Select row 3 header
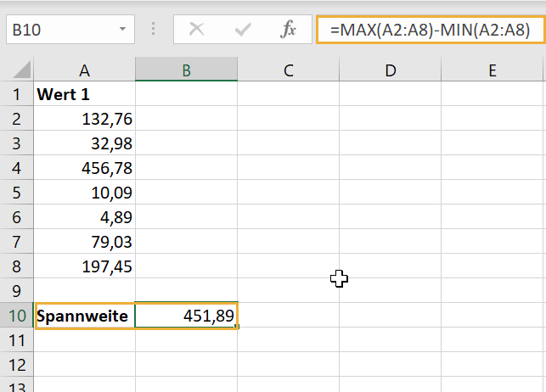 17,143
